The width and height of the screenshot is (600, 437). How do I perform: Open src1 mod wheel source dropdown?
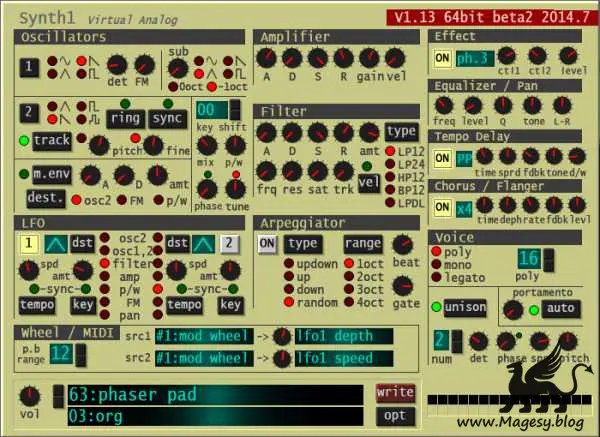204,336
